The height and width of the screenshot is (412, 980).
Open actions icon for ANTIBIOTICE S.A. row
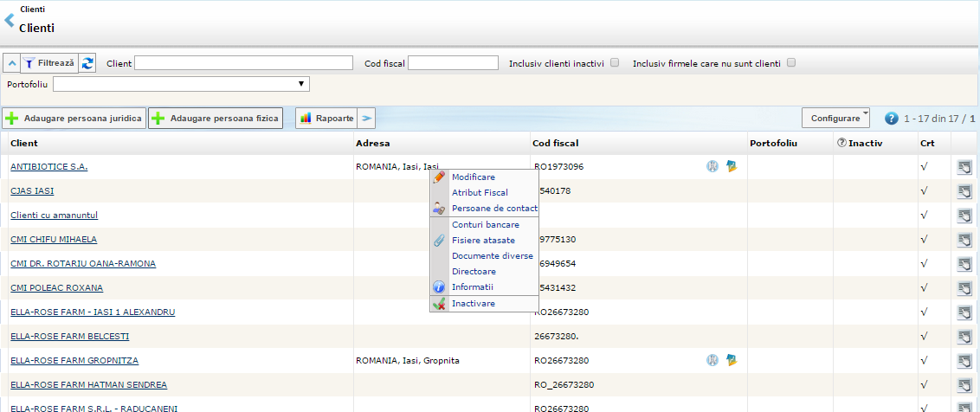(964, 167)
